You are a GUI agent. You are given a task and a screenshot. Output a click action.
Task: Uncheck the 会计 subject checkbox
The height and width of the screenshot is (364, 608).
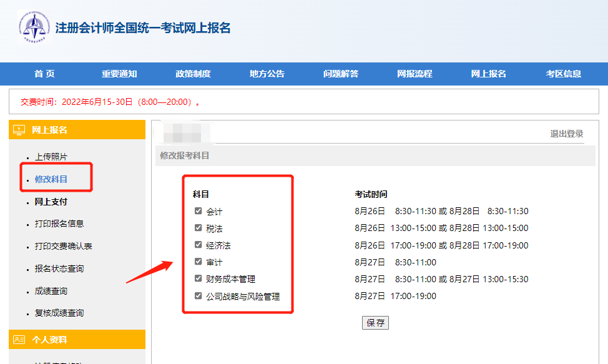pos(197,212)
